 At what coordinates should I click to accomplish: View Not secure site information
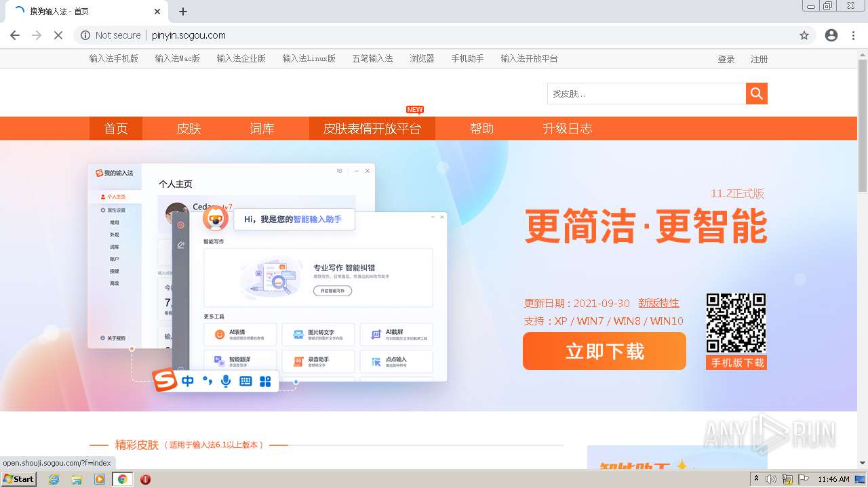pyautogui.click(x=111, y=35)
